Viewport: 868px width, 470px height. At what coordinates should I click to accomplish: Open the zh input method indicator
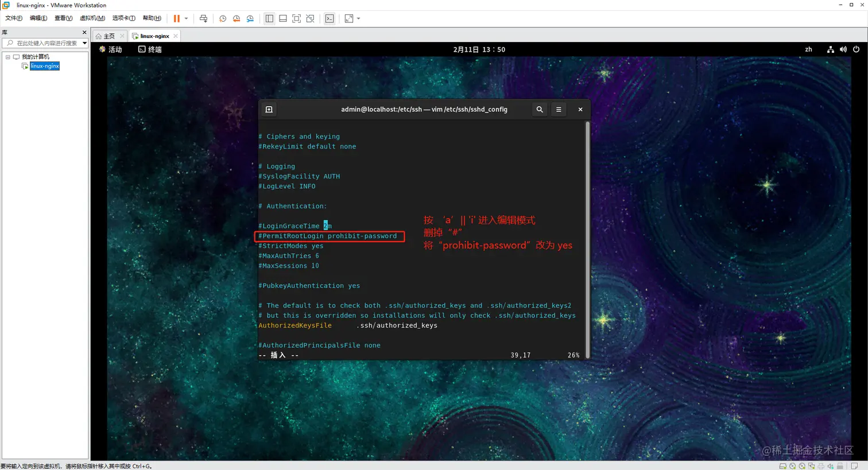click(x=808, y=49)
